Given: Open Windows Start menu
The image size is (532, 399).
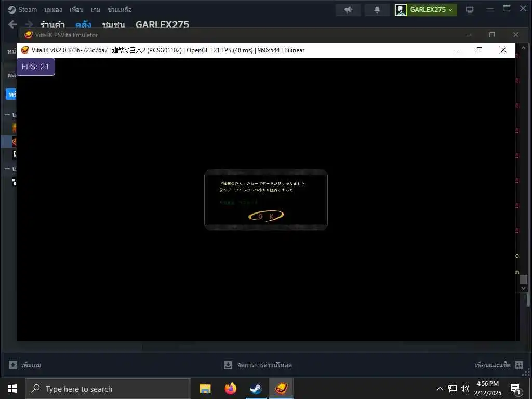Looking at the screenshot, I should click(x=12, y=389).
